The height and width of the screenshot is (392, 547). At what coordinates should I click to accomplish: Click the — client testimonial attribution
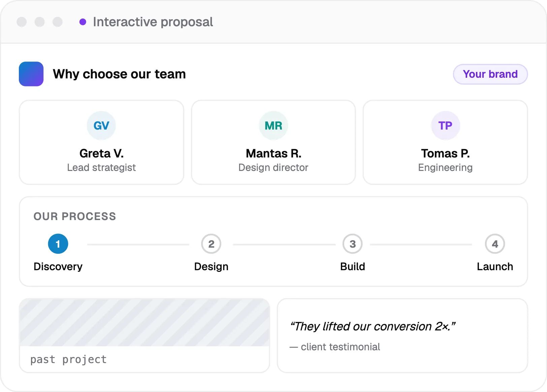pos(335,347)
